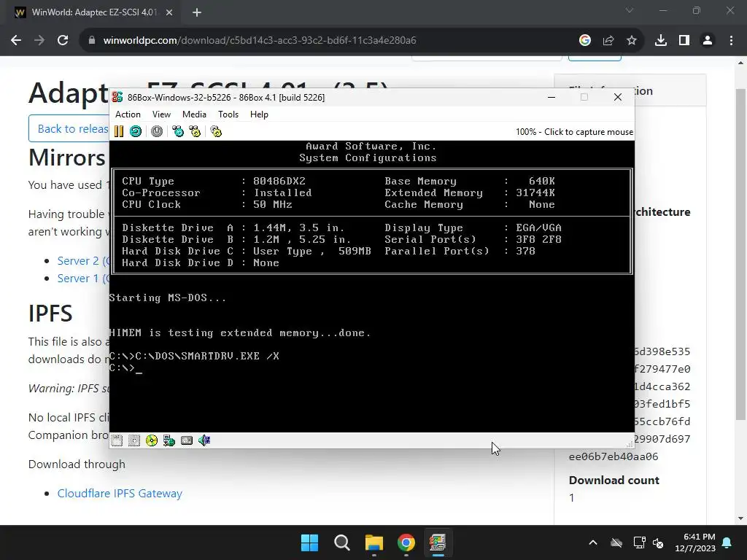Click the Download count heading
Screen dimensions: 747x560
point(614,480)
